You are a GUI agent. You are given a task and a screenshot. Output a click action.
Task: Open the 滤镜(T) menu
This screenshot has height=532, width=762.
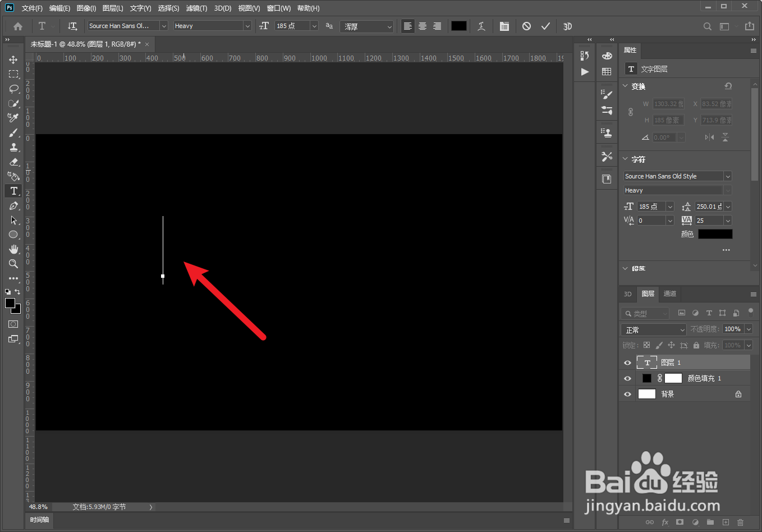click(x=196, y=8)
